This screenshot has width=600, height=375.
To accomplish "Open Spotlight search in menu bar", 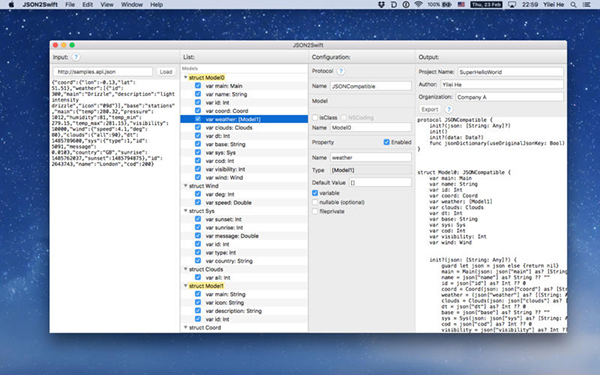I will click(x=573, y=5).
